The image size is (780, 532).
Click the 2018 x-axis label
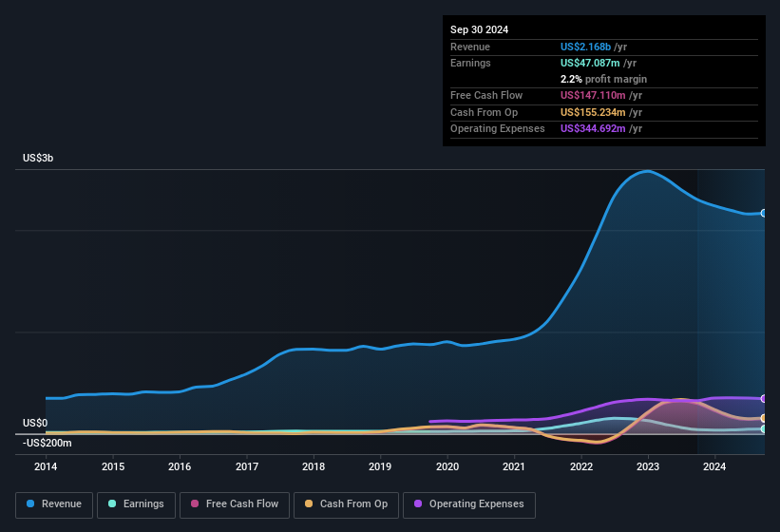(314, 466)
